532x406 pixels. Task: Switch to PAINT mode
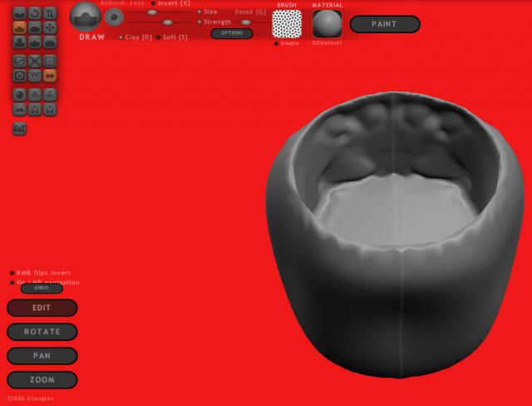tap(384, 24)
